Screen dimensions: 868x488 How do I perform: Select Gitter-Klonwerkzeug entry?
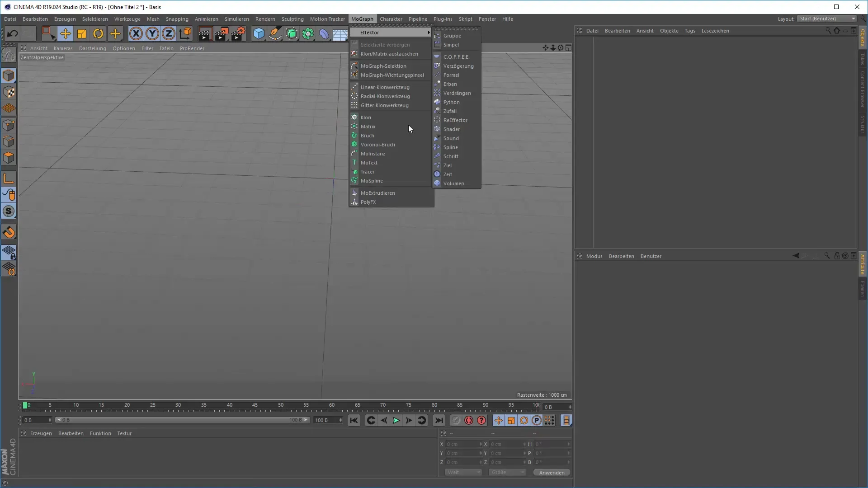click(391, 105)
